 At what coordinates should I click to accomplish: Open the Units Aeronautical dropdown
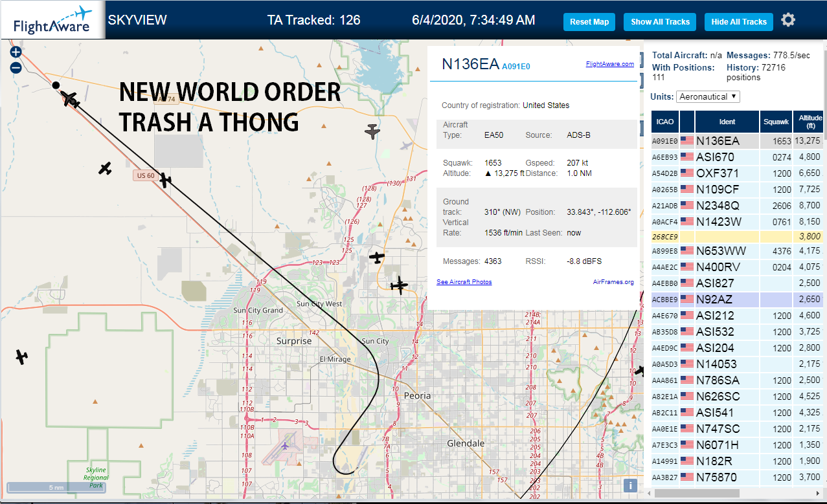708,96
